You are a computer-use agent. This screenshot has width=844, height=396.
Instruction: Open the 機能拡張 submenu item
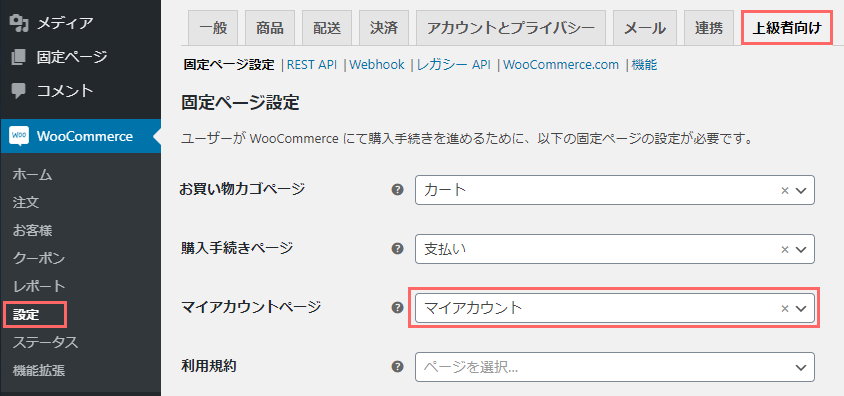39,370
